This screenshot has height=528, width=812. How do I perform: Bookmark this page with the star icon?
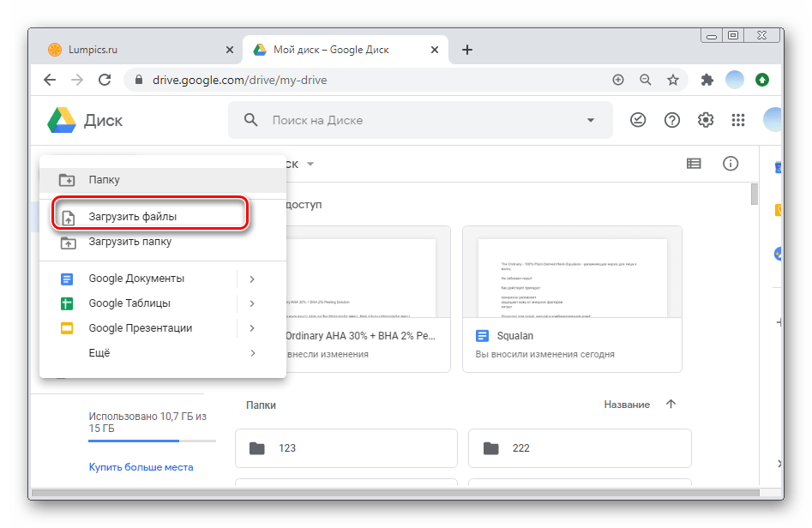tap(673, 80)
